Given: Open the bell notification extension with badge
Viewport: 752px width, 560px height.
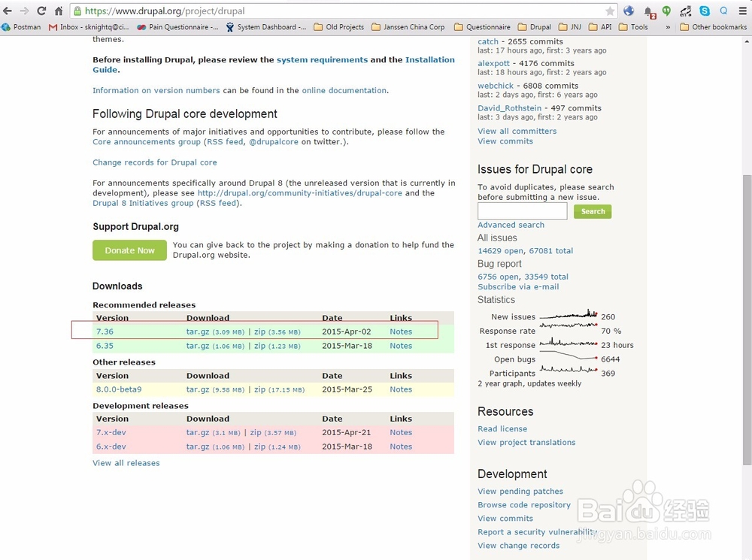Looking at the screenshot, I should pos(649,11).
